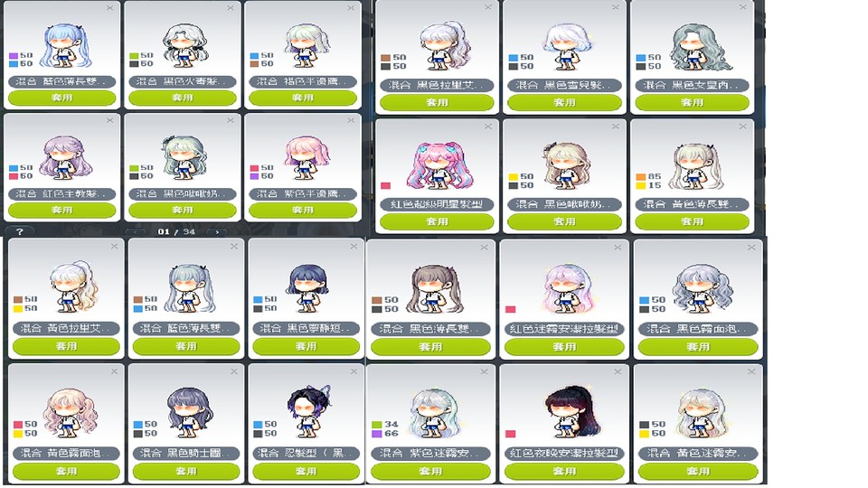The width and height of the screenshot is (868, 488).
Task: Open the question mark help button
Action: point(19,231)
